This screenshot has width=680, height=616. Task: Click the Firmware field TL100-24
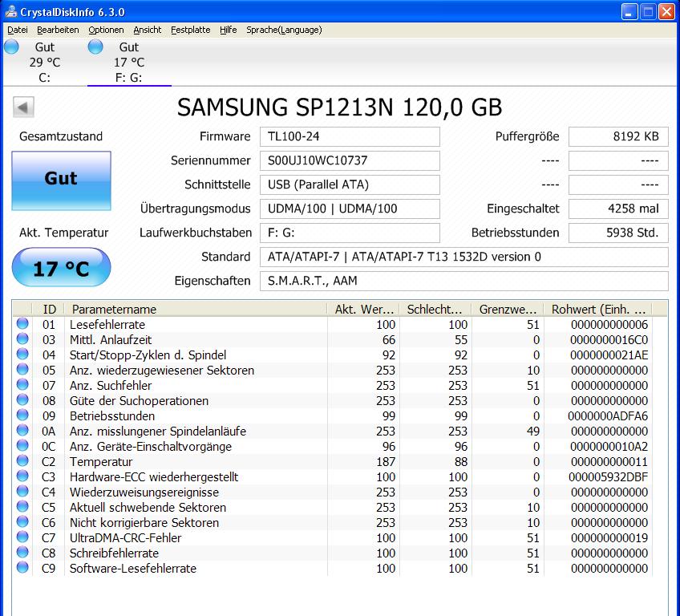point(350,136)
